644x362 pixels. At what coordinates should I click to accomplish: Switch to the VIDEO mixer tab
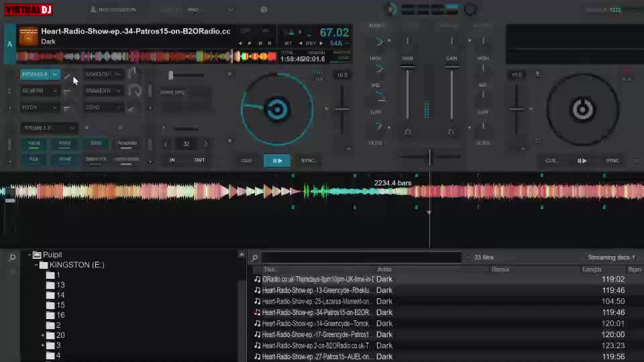(411, 25)
